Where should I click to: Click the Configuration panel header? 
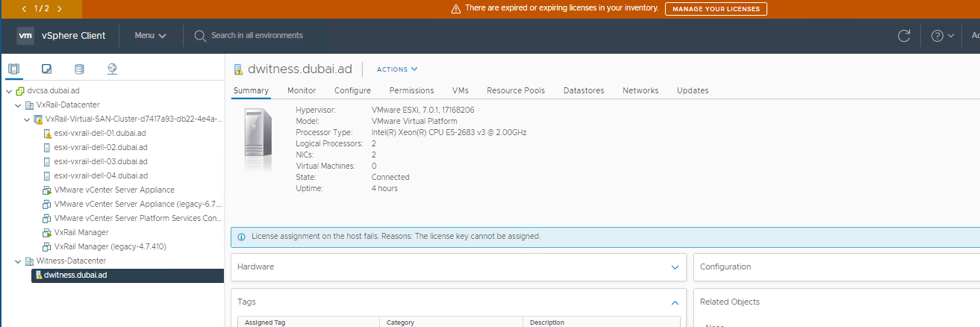[837, 267]
